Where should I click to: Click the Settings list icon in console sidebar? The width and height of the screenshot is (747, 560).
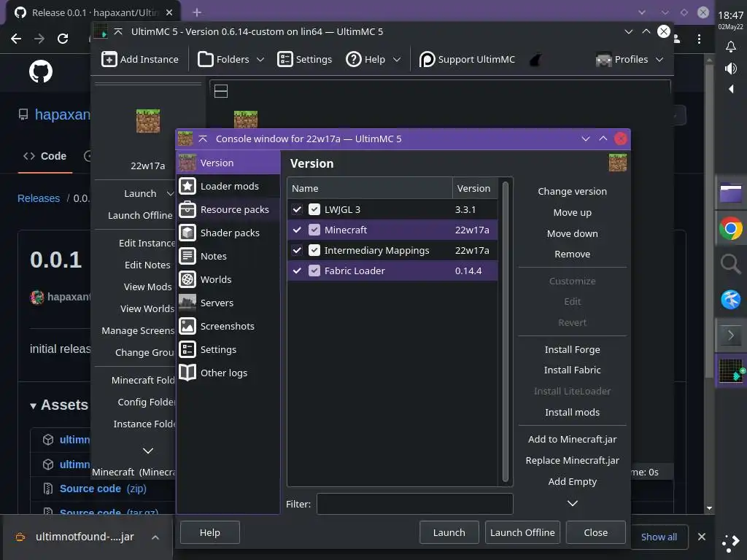coord(187,349)
